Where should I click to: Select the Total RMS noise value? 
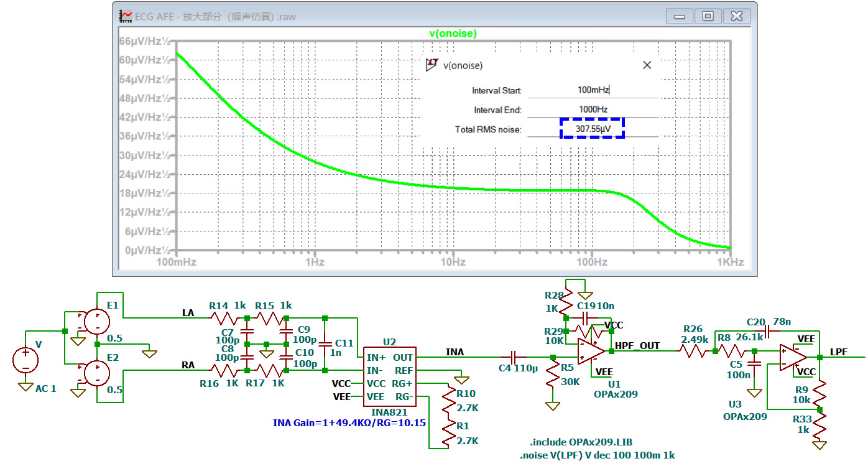click(593, 129)
